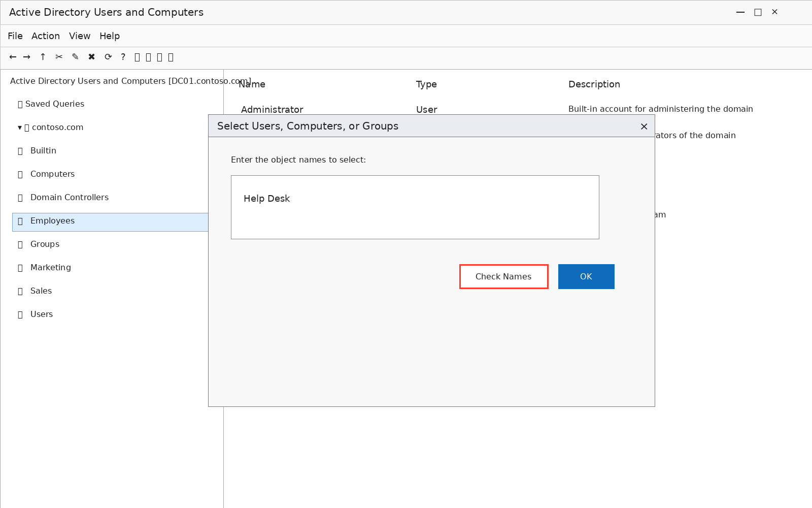The width and height of the screenshot is (812, 508).
Task: Go back using the left arrow toolbar icon
Action: coord(13,57)
